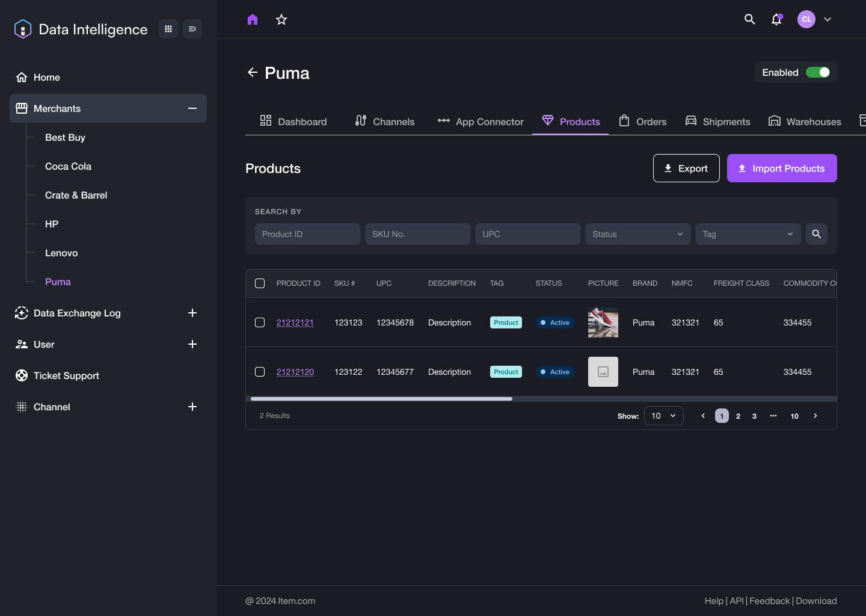Switch to the Orders tab
The height and width of the screenshot is (616, 866).
tap(643, 122)
